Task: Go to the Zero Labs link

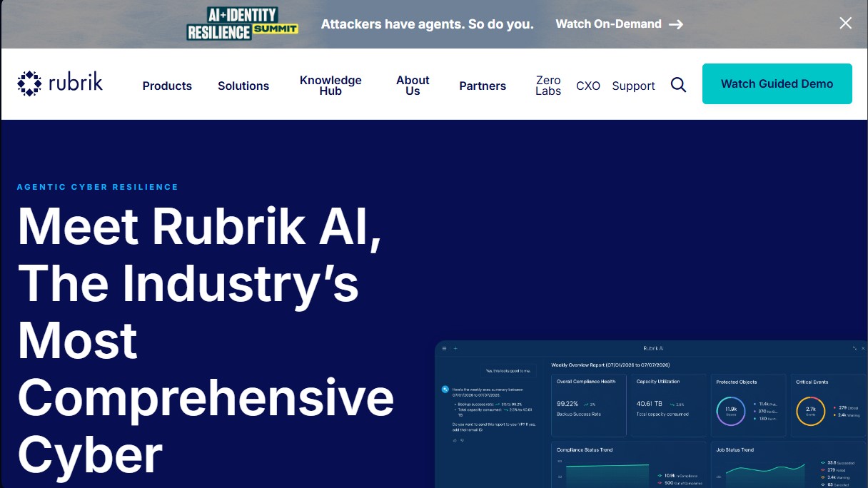Action: 548,86
